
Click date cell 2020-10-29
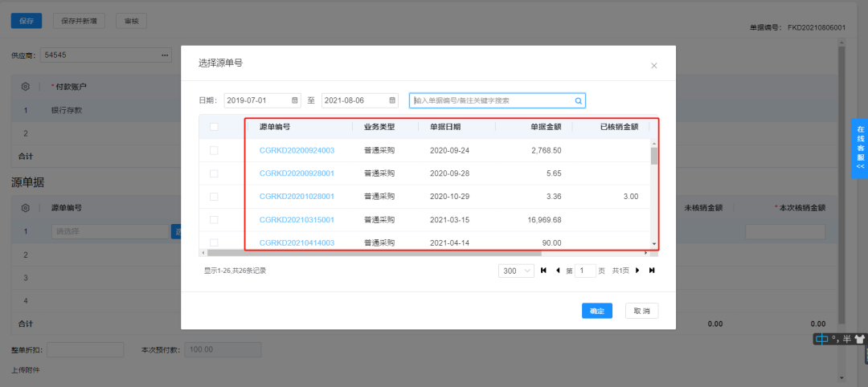[x=449, y=196]
